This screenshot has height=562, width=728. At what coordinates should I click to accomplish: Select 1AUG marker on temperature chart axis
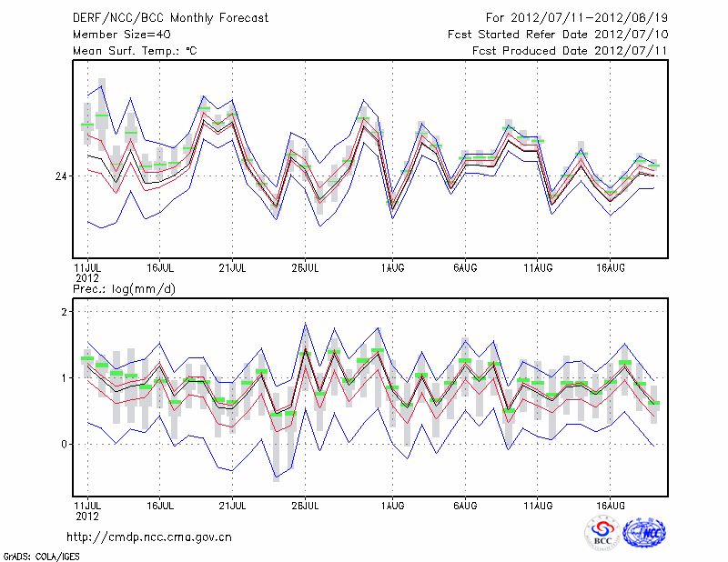pyautogui.click(x=393, y=267)
